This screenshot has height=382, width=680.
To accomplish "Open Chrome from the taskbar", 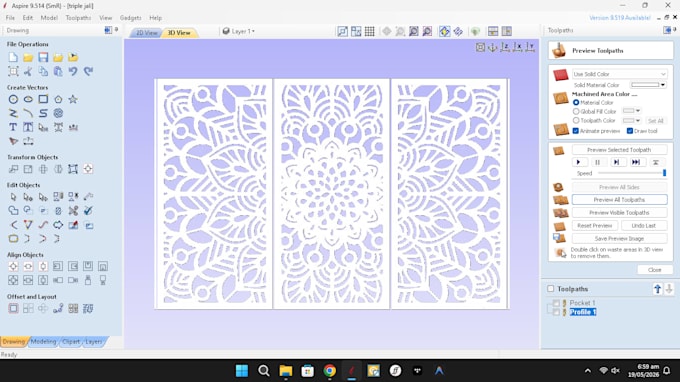I will tap(330, 371).
